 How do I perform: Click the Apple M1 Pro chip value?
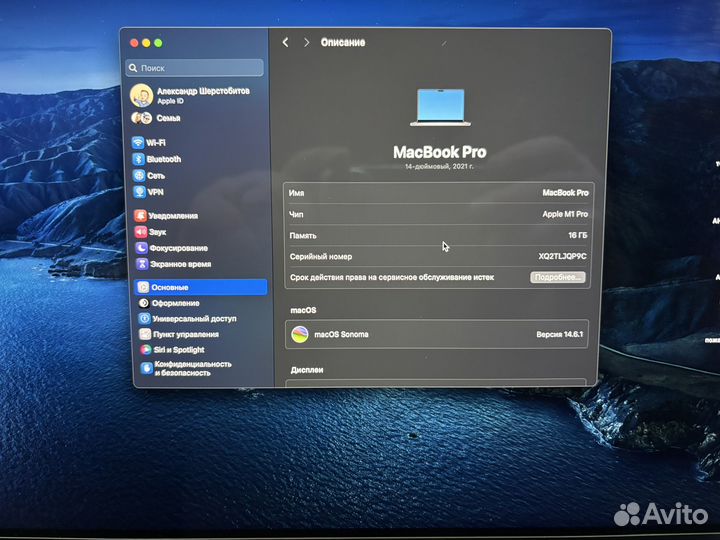coord(565,214)
